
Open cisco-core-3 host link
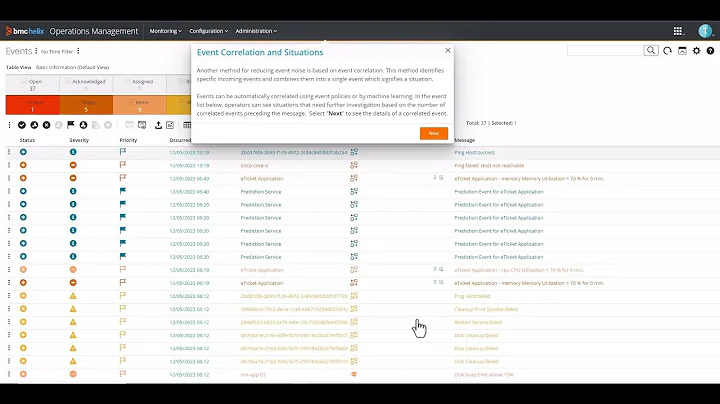coord(254,165)
